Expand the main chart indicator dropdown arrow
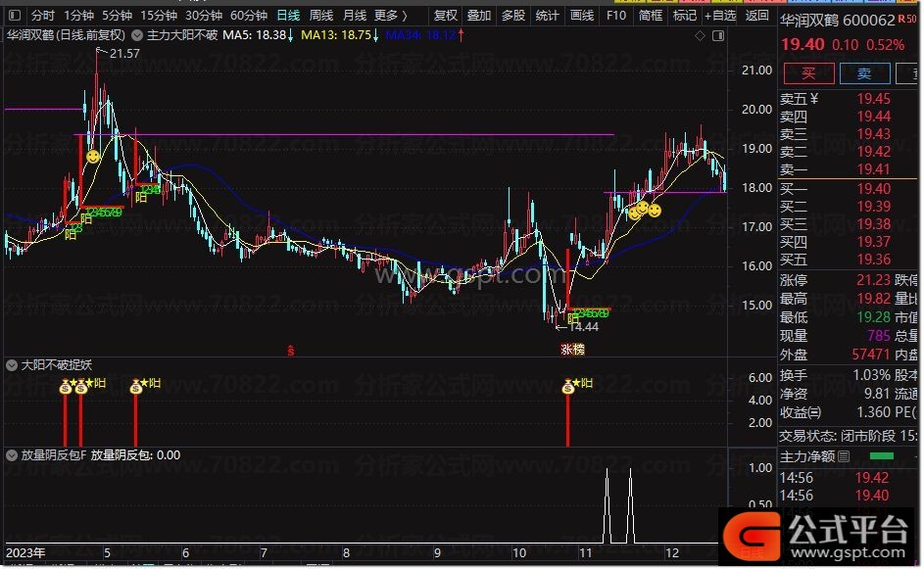Screen dimensions: 924x569 coord(137,35)
